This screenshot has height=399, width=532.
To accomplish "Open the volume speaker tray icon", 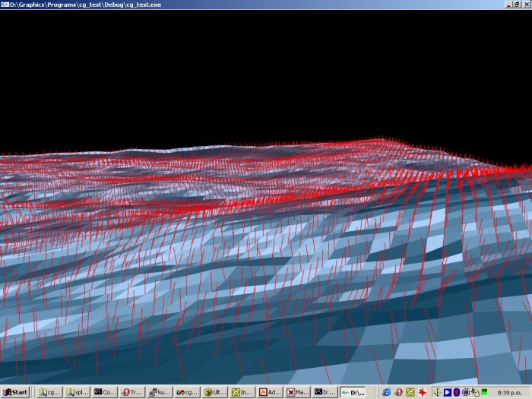I will 436,392.
